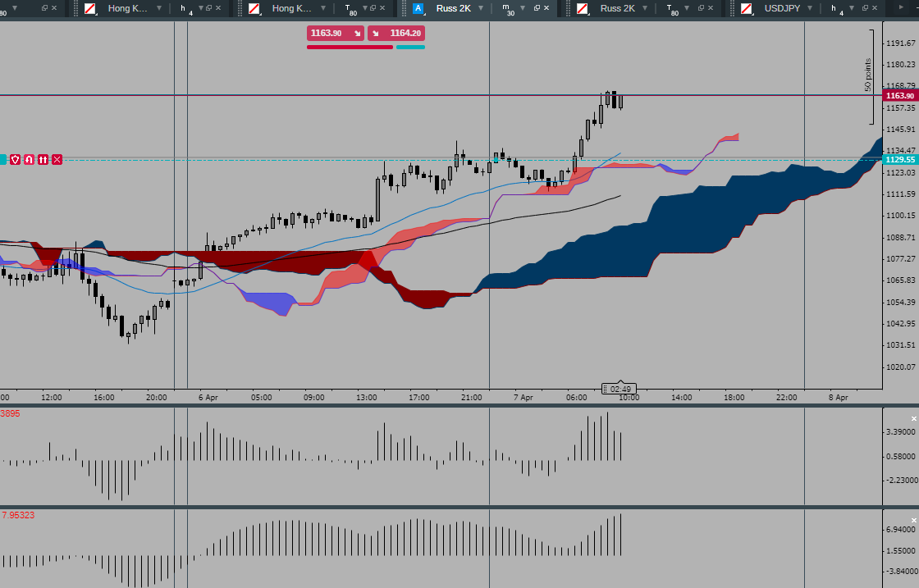919x588 pixels.
Task: Click the 1191.67 price axis label
Action: pyautogui.click(x=900, y=43)
